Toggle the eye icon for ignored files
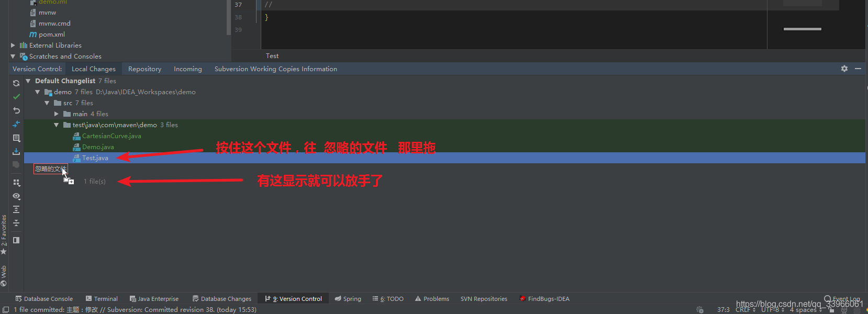This screenshot has height=314, width=868. point(16,196)
